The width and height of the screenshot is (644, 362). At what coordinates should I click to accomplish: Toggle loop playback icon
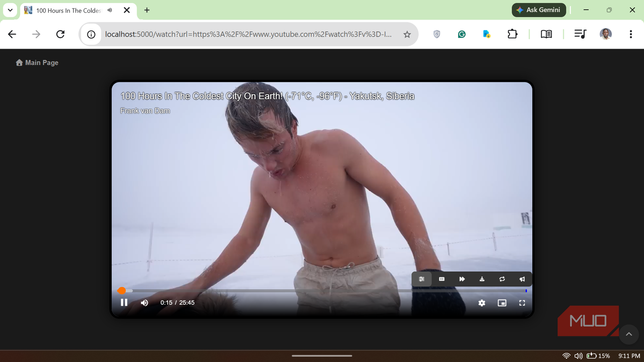502,279
